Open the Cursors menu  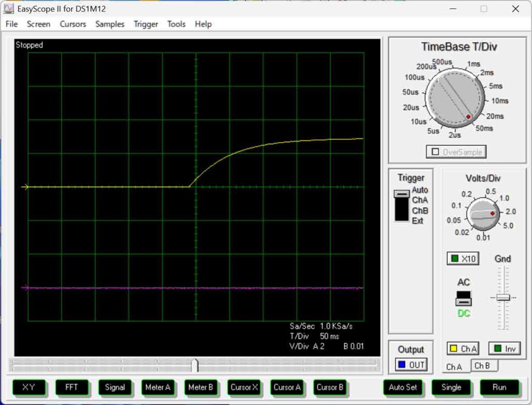73,24
